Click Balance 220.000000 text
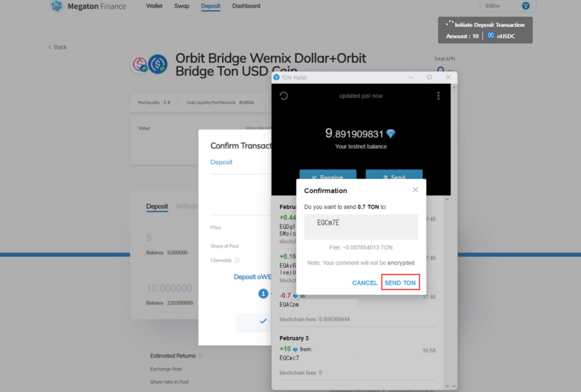Image resolution: width=581 pixels, height=392 pixels. coord(170,303)
